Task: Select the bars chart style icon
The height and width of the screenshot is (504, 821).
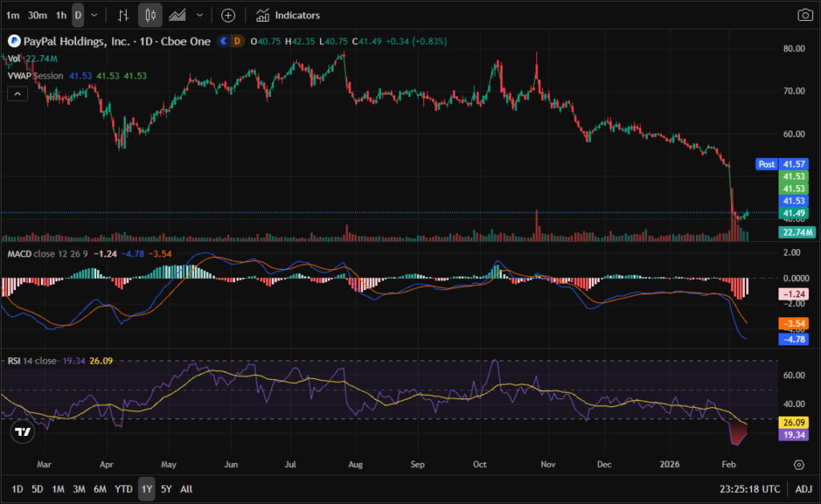Action: 123,15
